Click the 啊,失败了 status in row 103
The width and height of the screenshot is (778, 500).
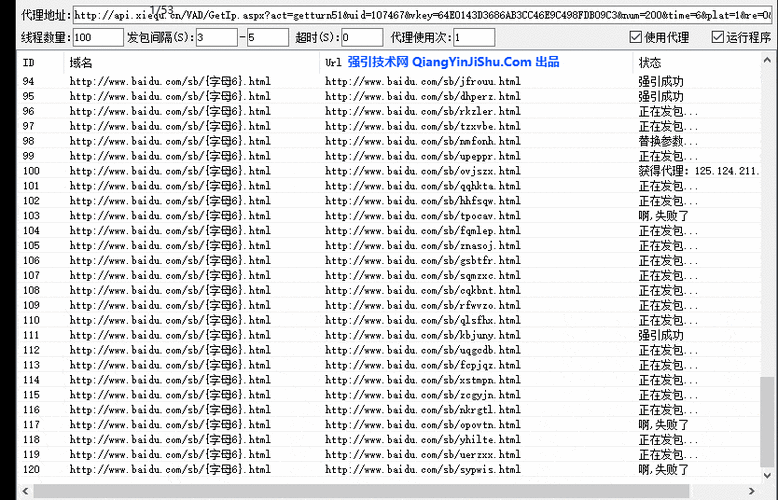tap(663, 215)
